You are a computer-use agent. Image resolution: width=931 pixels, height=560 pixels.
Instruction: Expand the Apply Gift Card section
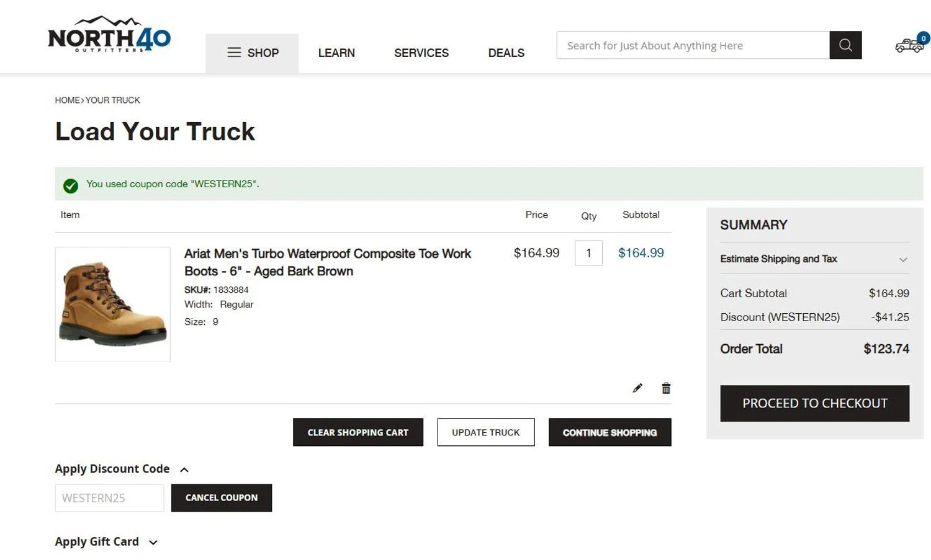(106, 542)
